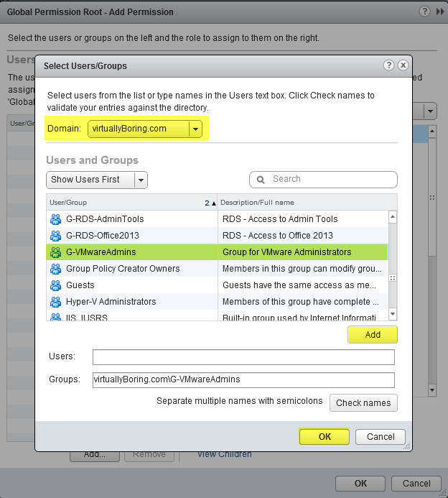Click resize grip of Select Users/Groups dialog

(x=407, y=446)
